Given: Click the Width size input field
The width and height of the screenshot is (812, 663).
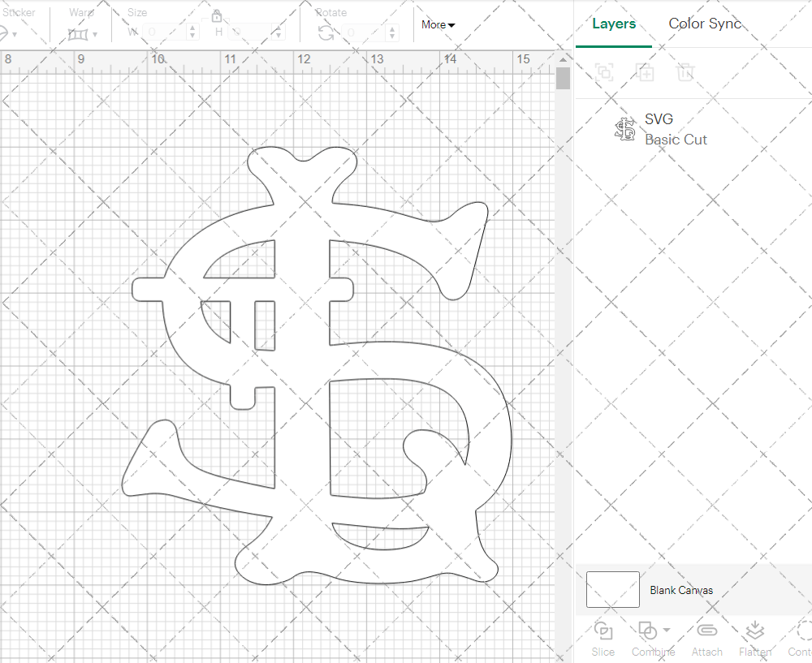Looking at the screenshot, I should 166,32.
